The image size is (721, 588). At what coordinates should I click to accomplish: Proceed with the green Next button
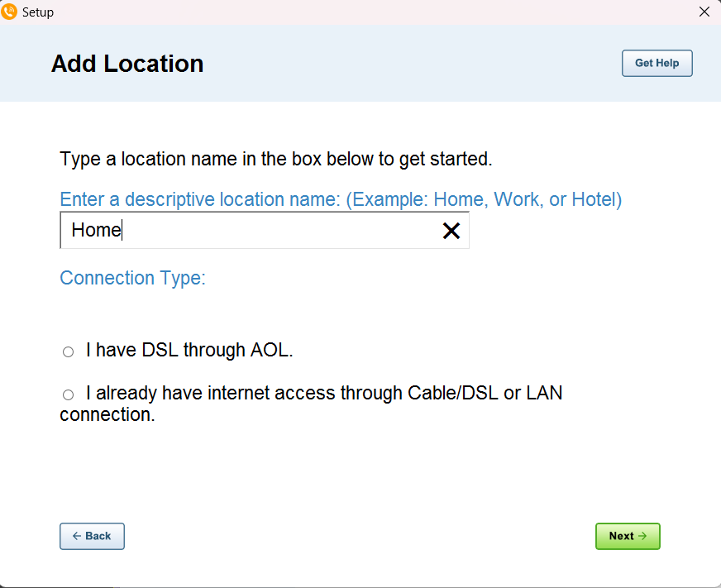click(x=628, y=536)
